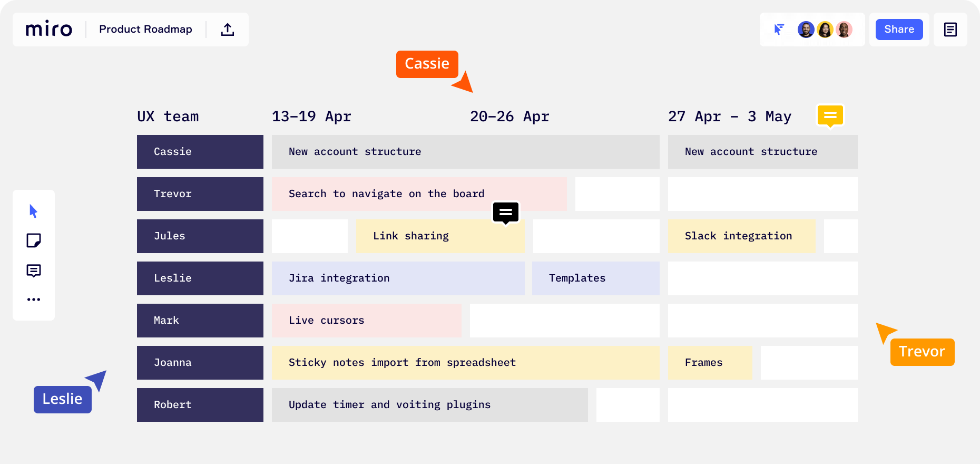Screen dimensions: 980x464
Task: Open the yellow comment near 27 Apr
Action: pyautogui.click(x=830, y=116)
